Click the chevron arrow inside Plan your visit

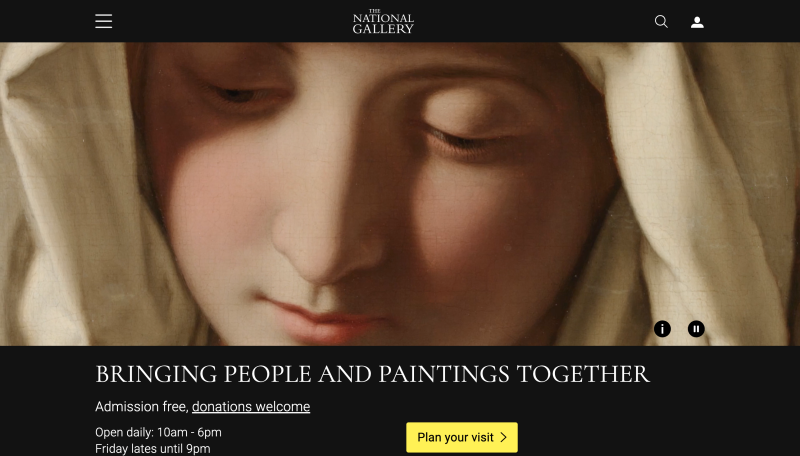click(x=504, y=437)
